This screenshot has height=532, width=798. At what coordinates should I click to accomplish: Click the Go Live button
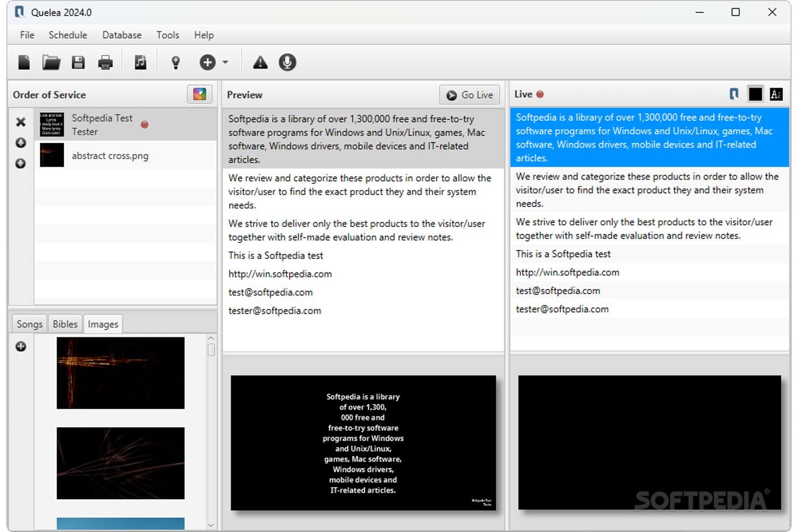pos(470,95)
